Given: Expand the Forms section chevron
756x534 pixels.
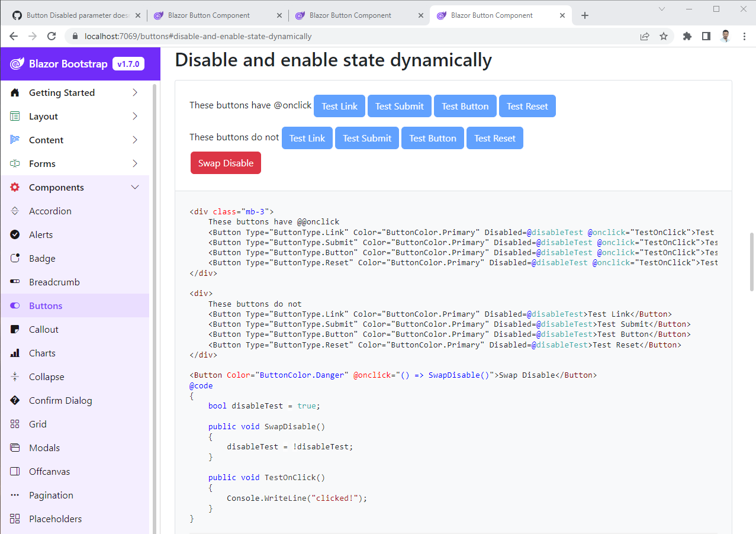Looking at the screenshot, I should 135,163.
